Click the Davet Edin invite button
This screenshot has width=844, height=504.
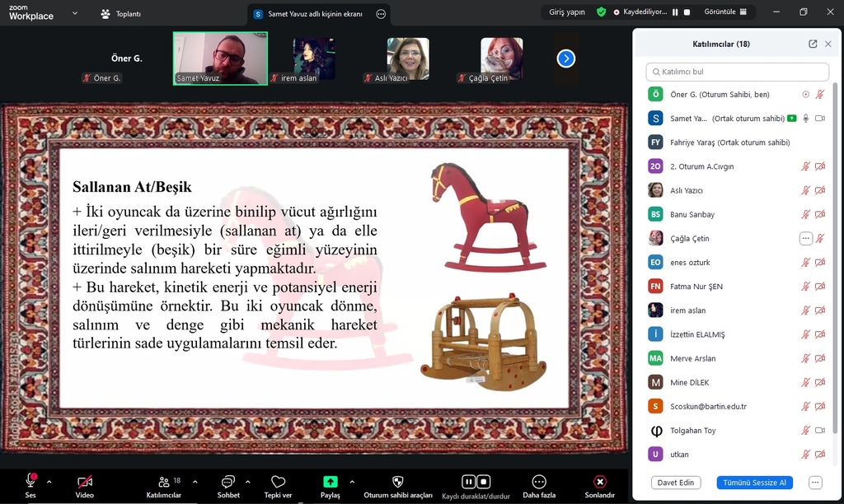[675, 483]
